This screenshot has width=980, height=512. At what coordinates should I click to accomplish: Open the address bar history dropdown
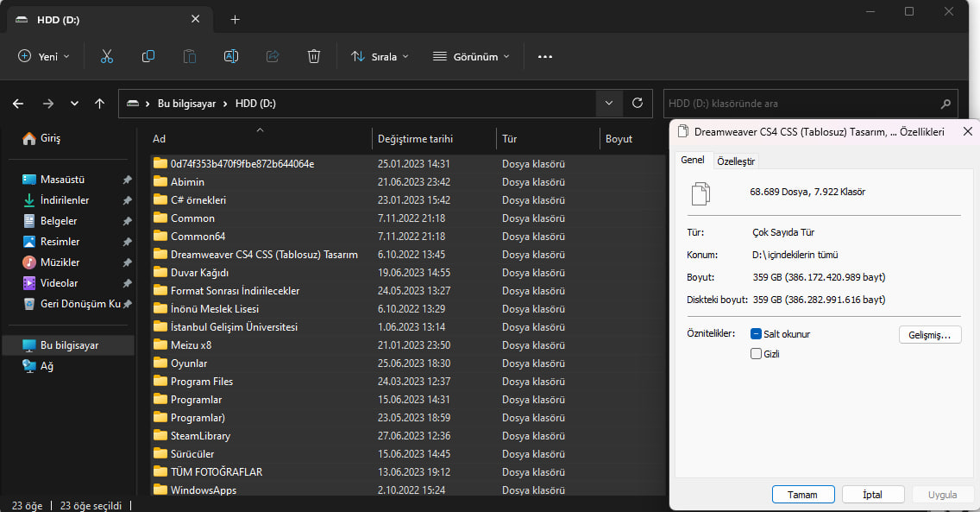pyautogui.click(x=609, y=104)
